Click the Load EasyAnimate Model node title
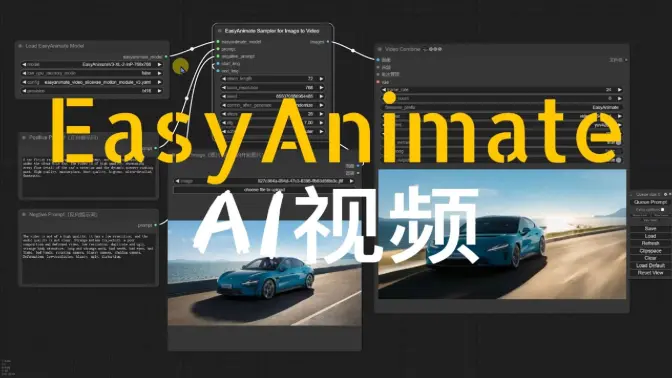 55,46
